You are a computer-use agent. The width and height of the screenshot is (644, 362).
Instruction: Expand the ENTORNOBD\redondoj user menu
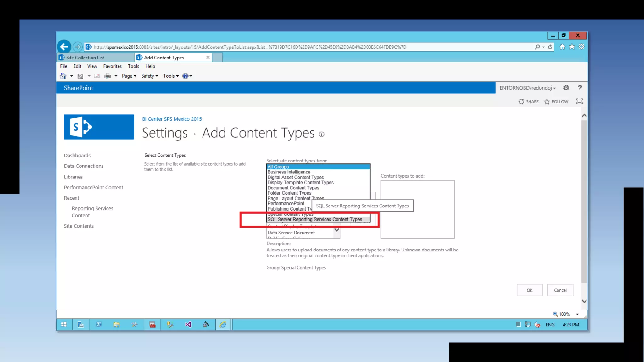[527, 88]
